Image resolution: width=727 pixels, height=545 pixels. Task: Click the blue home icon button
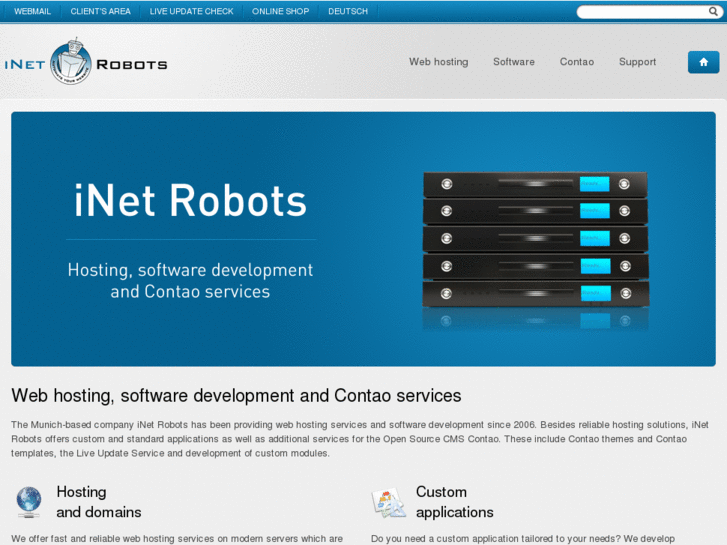click(x=703, y=62)
